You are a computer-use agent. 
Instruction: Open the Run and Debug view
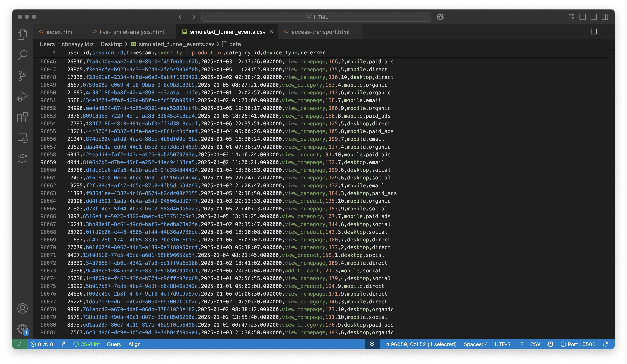click(22, 96)
